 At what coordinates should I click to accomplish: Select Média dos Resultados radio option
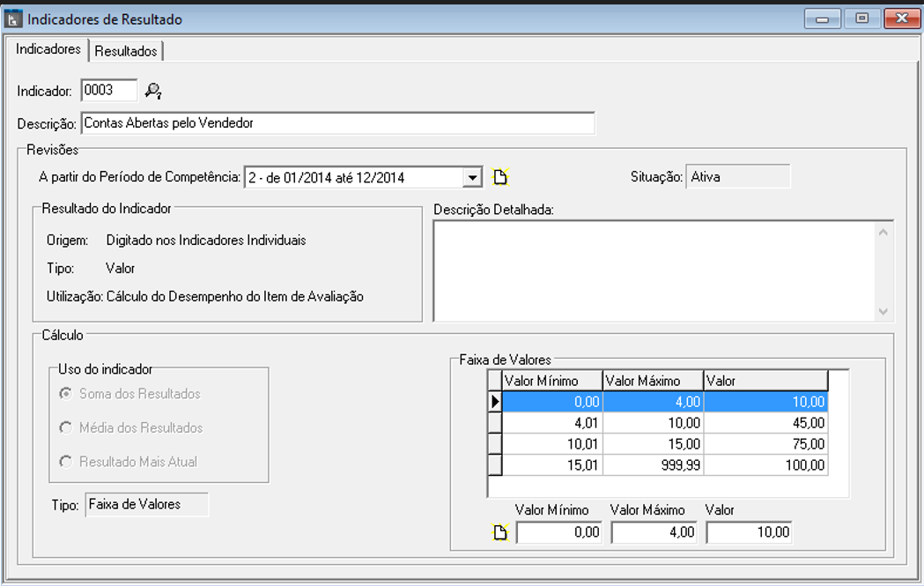pos(65,427)
